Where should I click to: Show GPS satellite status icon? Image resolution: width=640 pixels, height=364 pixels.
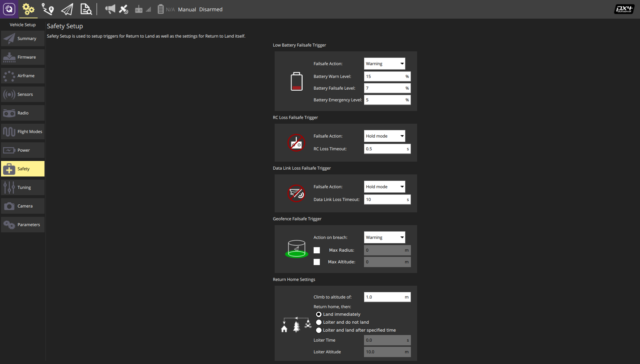click(124, 9)
